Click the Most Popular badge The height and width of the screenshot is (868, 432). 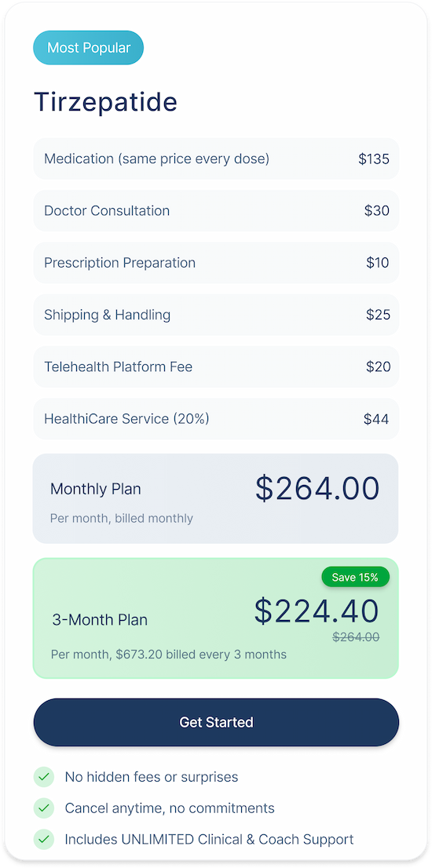tap(89, 48)
